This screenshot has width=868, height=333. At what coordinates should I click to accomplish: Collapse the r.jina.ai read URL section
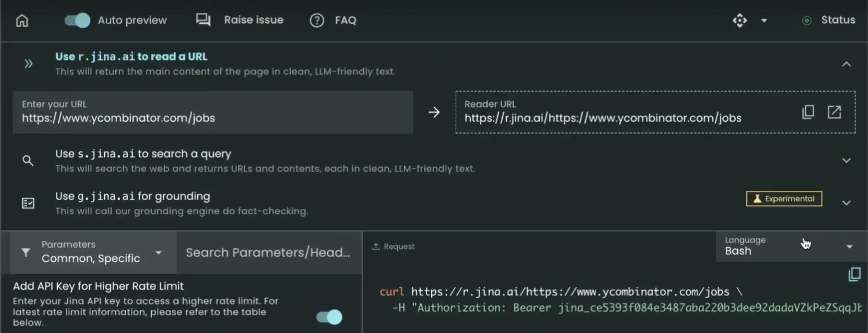846,64
